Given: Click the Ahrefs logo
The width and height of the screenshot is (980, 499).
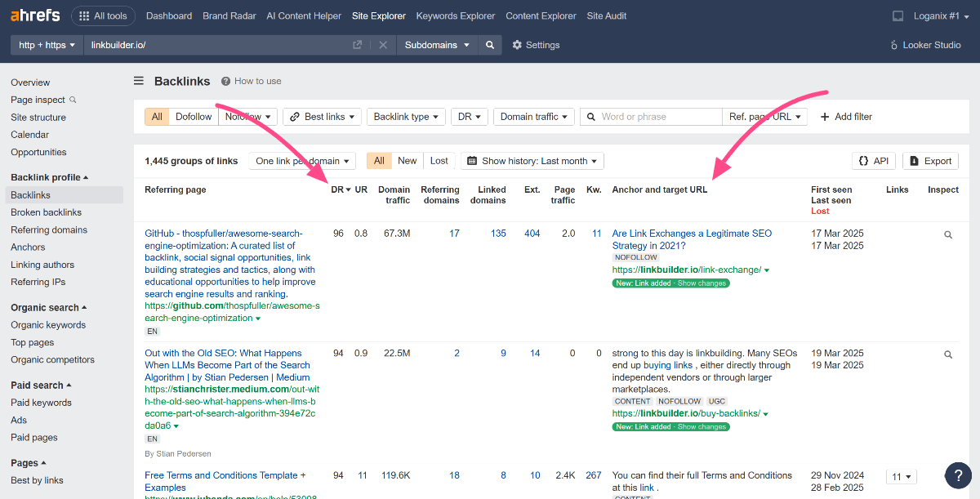Looking at the screenshot, I should click(x=34, y=16).
